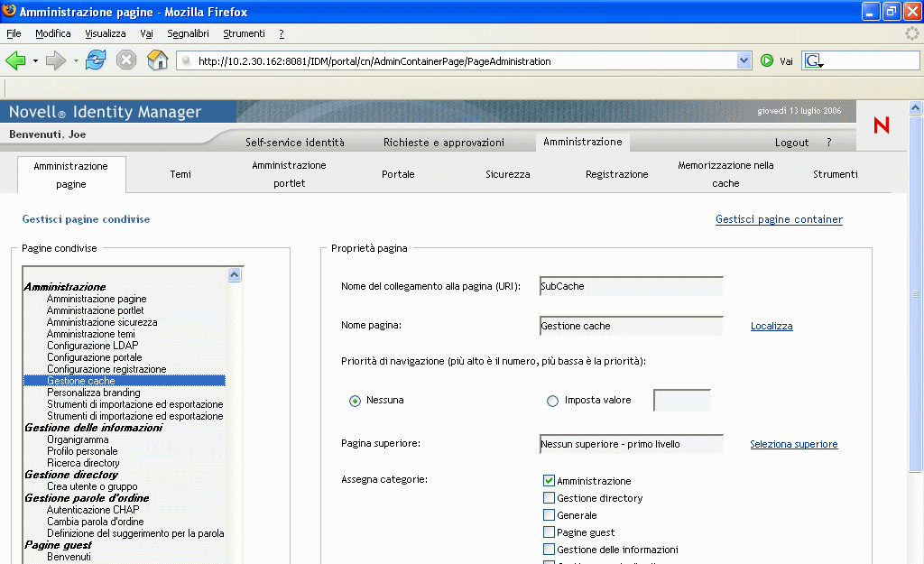Open the Memorizzazione nella cache subtab
Viewport: 924px width, 564px height.
tap(726, 174)
